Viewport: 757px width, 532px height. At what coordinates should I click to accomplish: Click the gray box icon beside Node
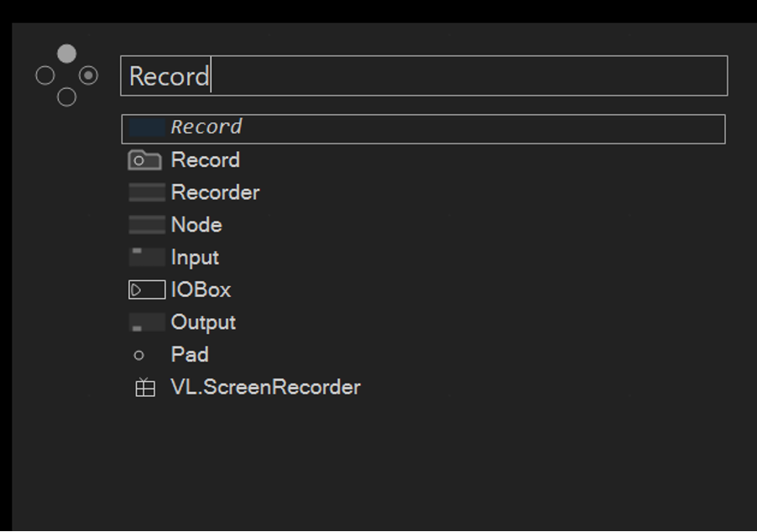pos(147,225)
